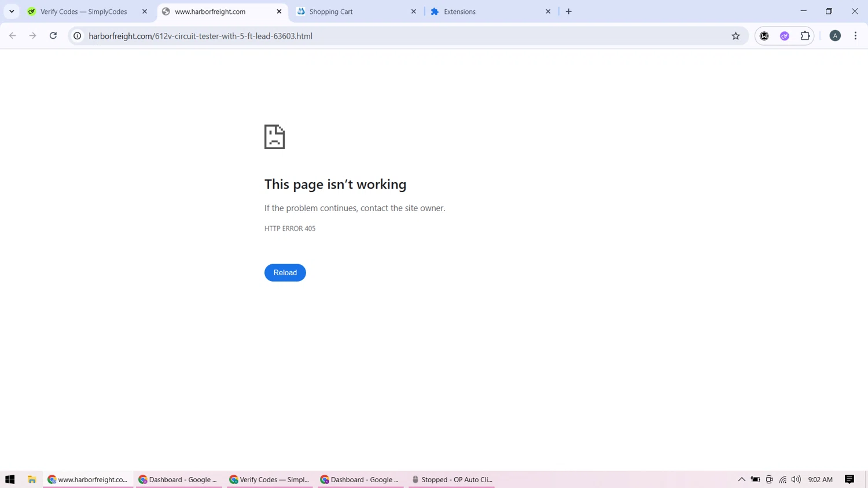Click the HTTP ERROR 405 text
868x488 pixels.
[290, 228]
